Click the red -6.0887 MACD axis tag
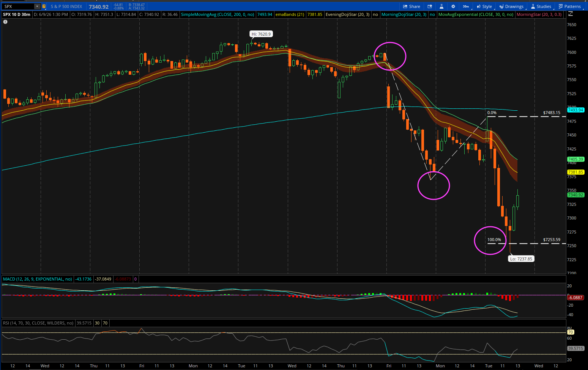This screenshot has width=588, height=370. click(575, 298)
